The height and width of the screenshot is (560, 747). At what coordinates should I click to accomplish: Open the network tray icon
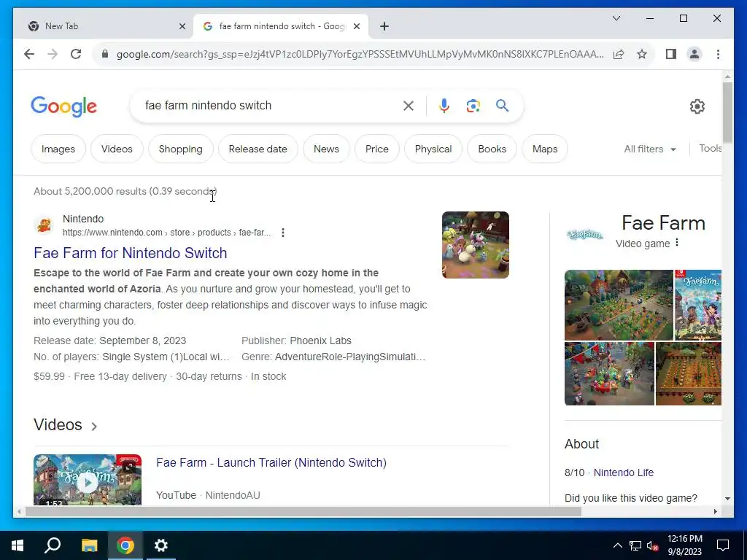click(x=635, y=545)
